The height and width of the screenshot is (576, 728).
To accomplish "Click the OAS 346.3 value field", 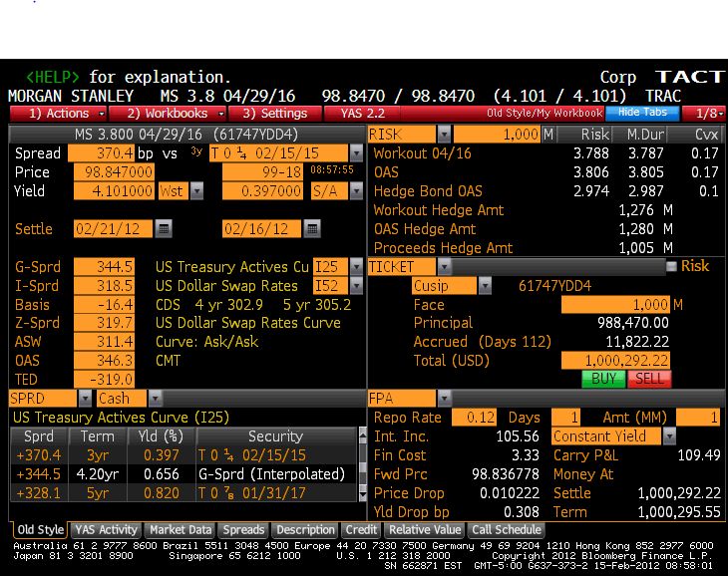I will (x=104, y=361).
